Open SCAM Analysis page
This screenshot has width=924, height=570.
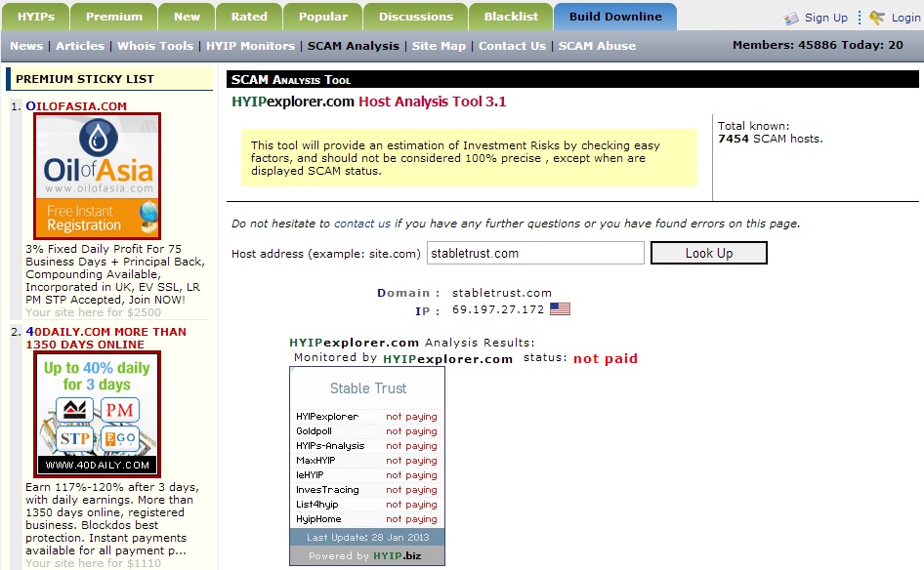coord(353,46)
